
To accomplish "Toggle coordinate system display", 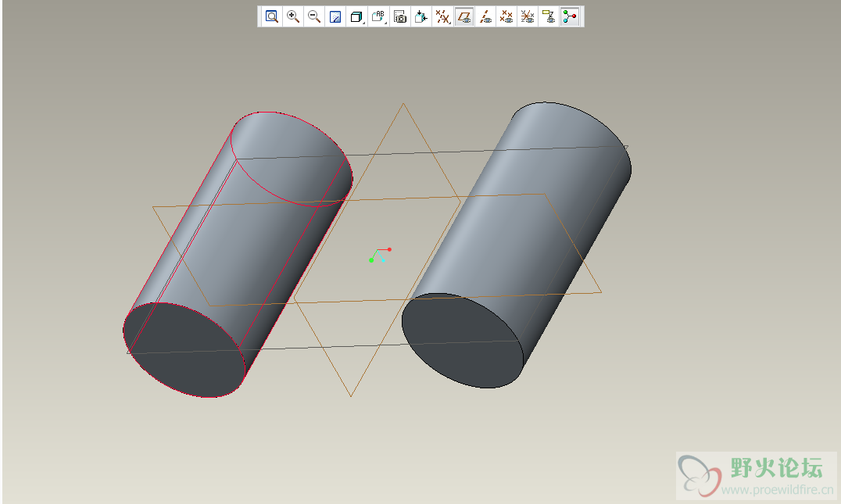I will 528,16.
